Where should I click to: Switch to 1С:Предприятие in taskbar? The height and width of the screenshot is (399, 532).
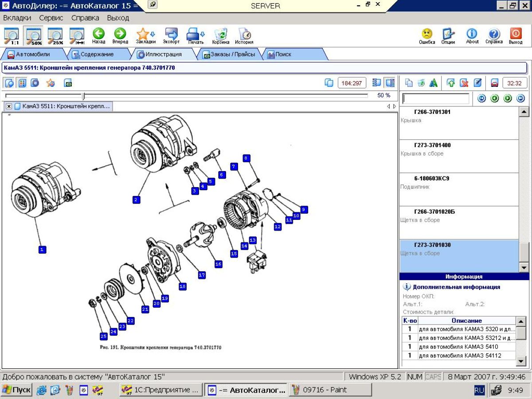(x=161, y=390)
